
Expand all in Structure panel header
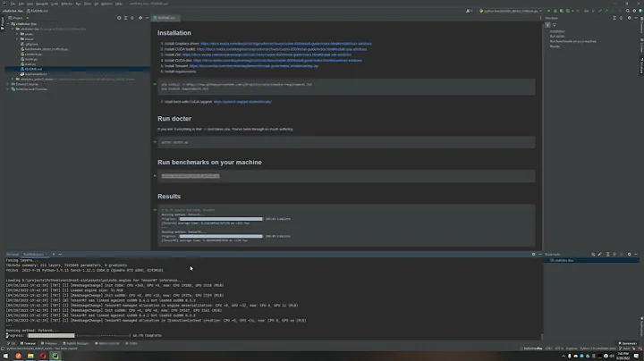614,18
